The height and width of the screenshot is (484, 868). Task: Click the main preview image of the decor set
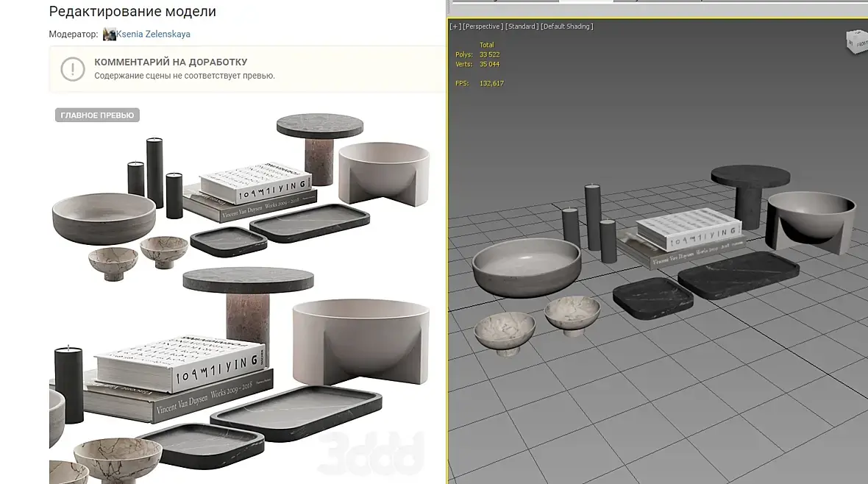241,293
